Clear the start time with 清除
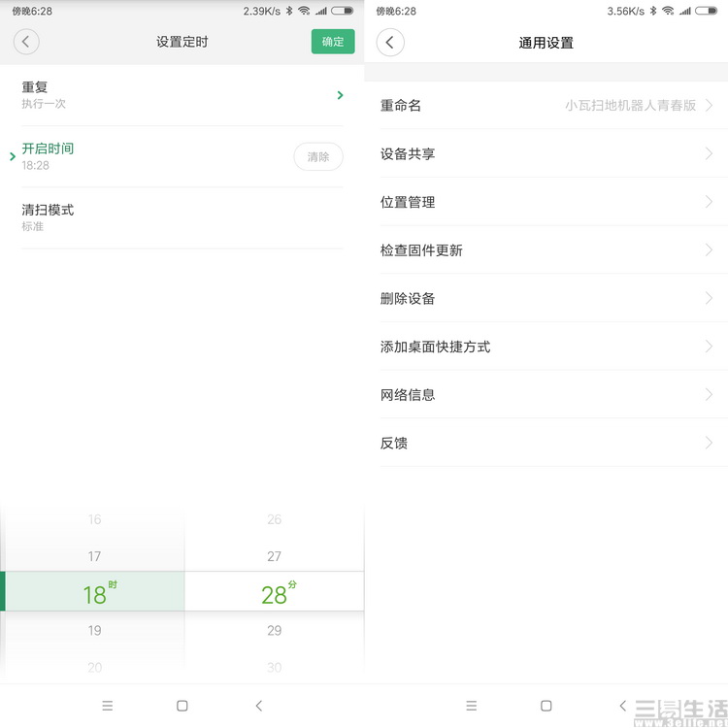 pyautogui.click(x=317, y=156)
